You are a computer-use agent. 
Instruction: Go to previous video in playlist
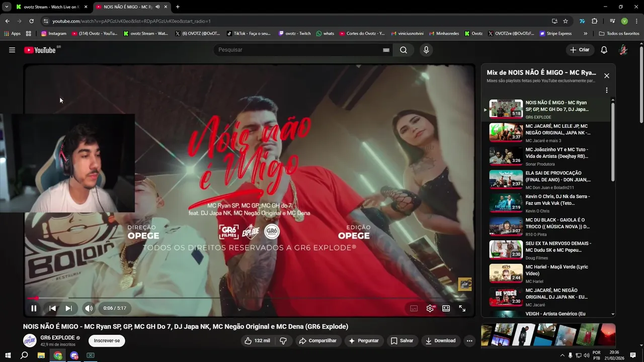[52, 308]
